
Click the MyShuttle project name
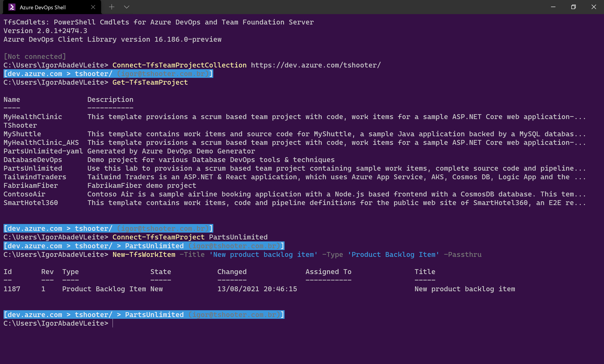(x=22, y=134)
